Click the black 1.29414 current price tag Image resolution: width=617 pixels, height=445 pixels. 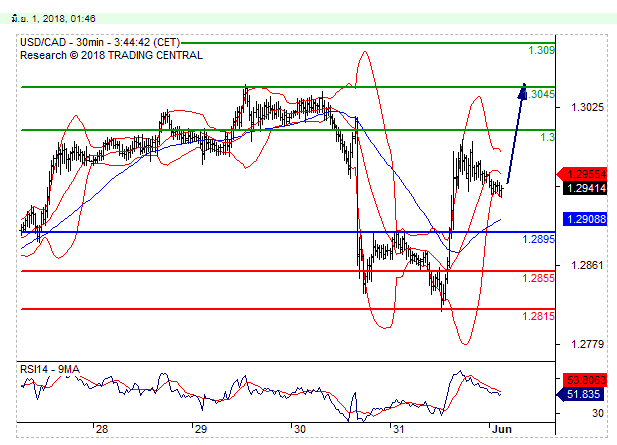point(585,188)
